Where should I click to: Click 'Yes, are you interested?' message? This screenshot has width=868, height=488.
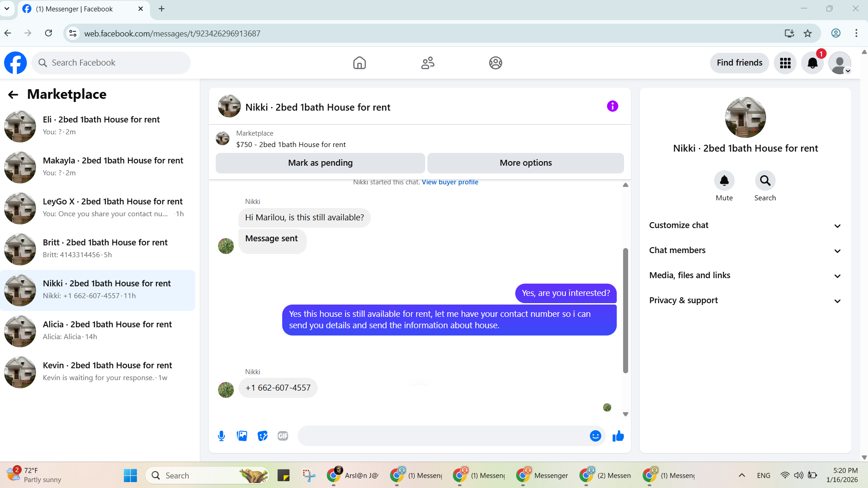click(x=566, y=293)
